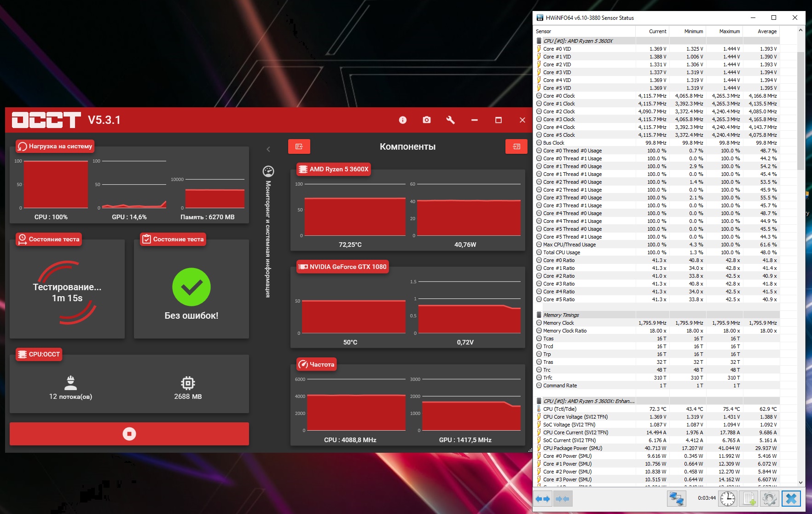Click the expand sensors arrows in HWiNFO toolbar
The width and height of the screenshot is (812, 514).
tap(543, 498)
